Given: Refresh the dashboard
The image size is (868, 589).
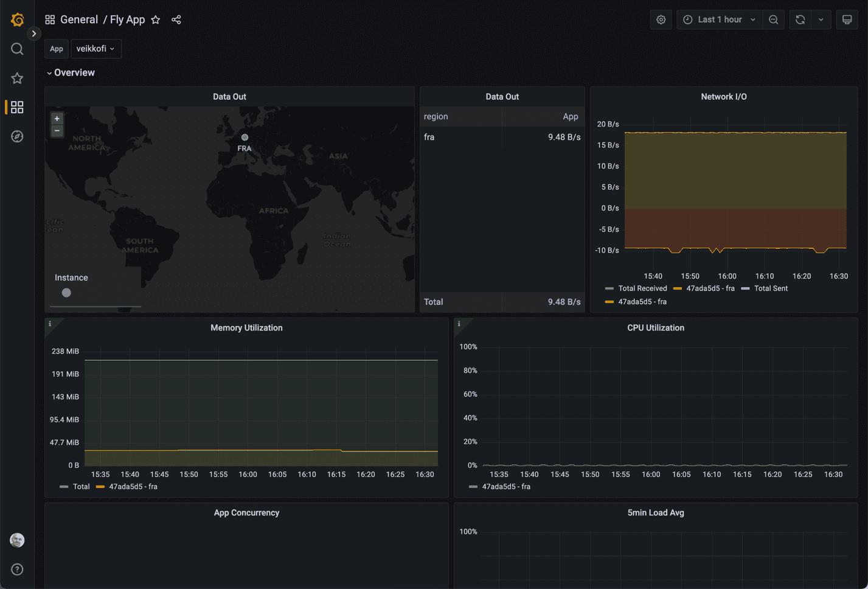Looking at the screenshot, I should [x=800, y=20].
